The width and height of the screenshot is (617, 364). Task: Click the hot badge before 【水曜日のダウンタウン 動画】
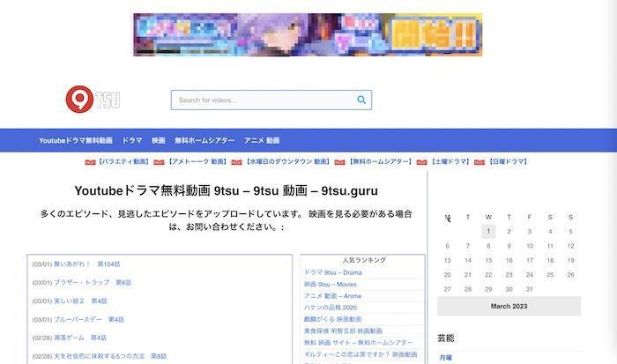point(236,162)
